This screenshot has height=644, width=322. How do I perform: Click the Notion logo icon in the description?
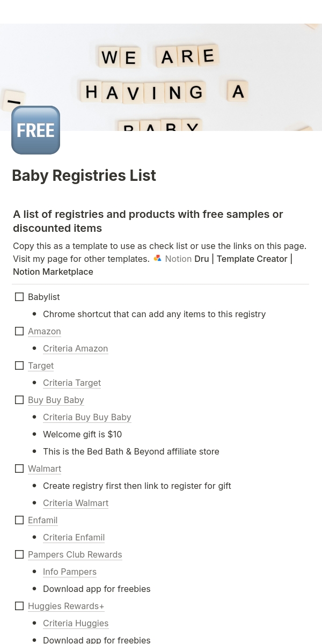(x=157, y=258)
